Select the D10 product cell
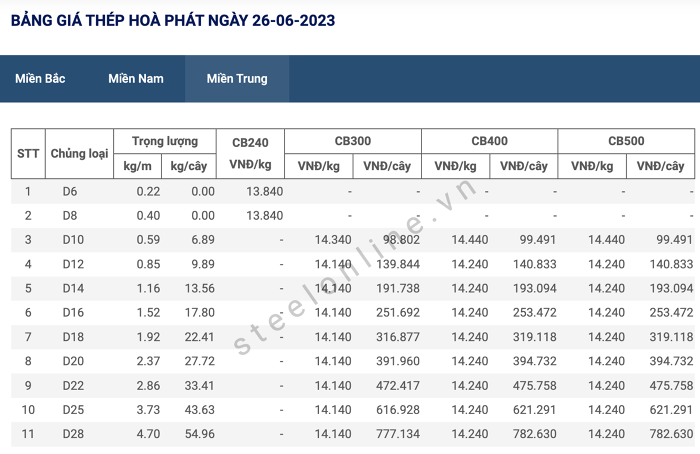Viewport: 700px width, 454px height. tap(73, 240)
